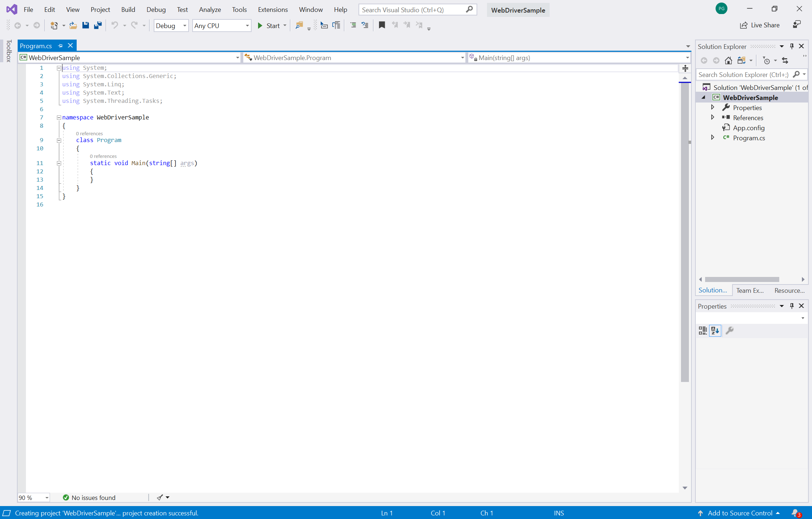Click the Live Share button
The image size is (812, 519).
[764, 25]
